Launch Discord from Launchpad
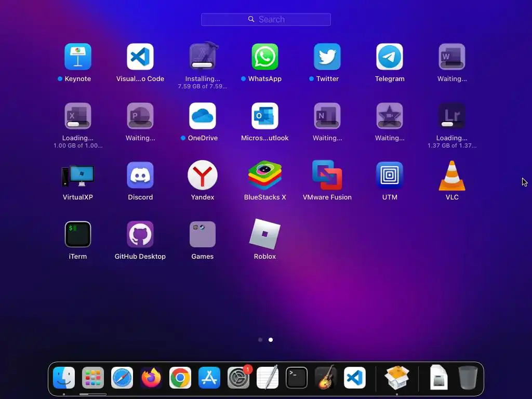This screenshot has height=399, width=532. click(x=140, y=175)
